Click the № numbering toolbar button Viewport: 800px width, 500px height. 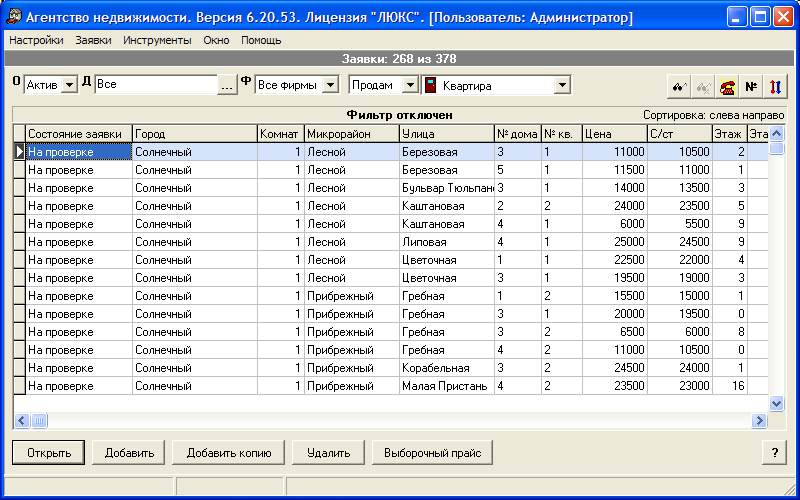pyautogui.click(x=751, y=87)
